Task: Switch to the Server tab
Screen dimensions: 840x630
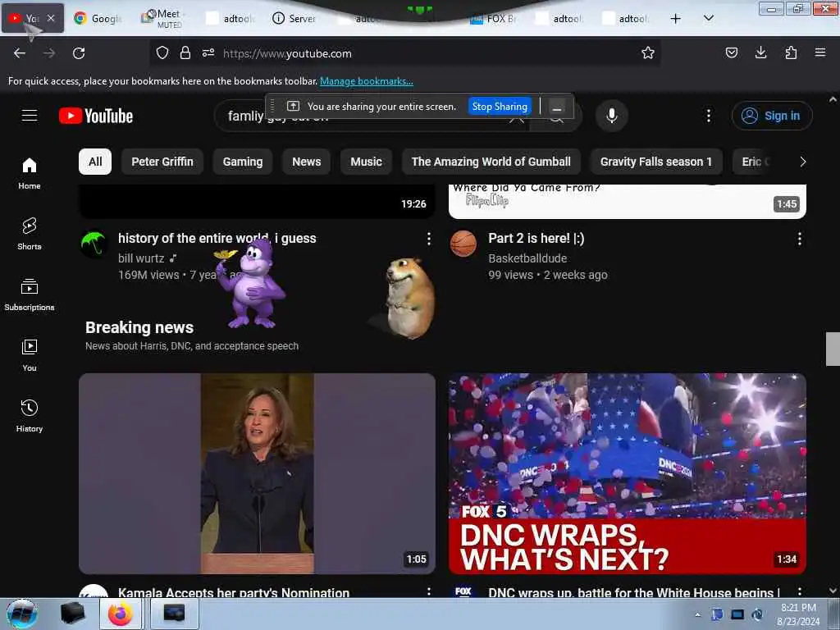Action: point(294,18)
